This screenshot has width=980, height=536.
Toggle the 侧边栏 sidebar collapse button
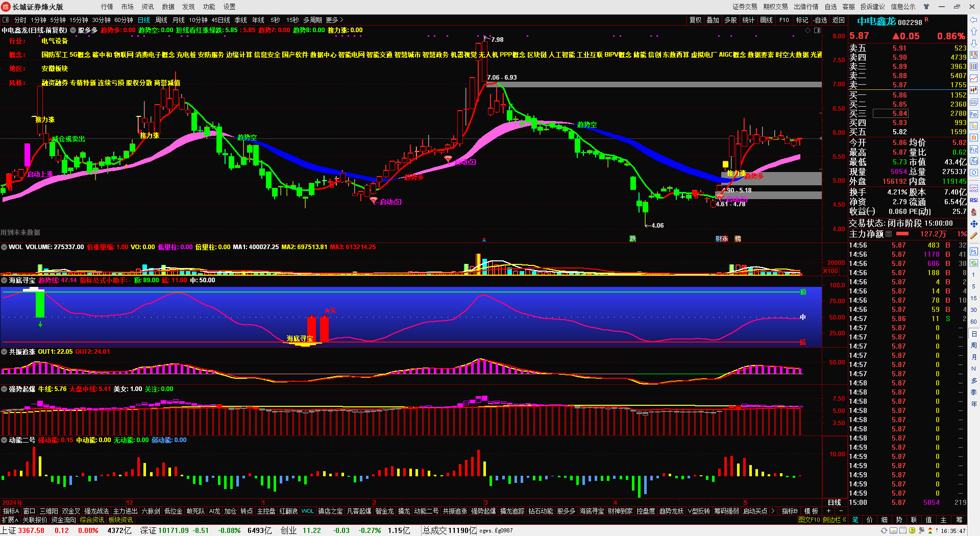835,520
